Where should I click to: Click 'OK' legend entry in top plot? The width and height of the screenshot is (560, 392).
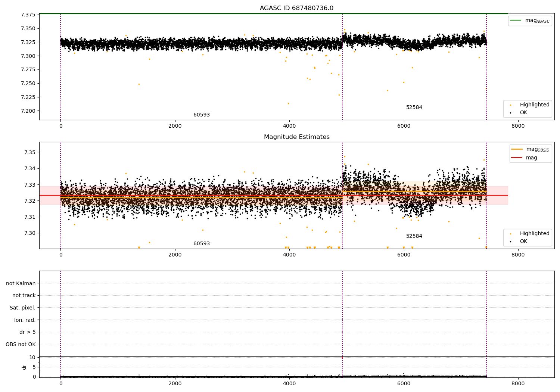pyautogui.click(x=523, y=113)
